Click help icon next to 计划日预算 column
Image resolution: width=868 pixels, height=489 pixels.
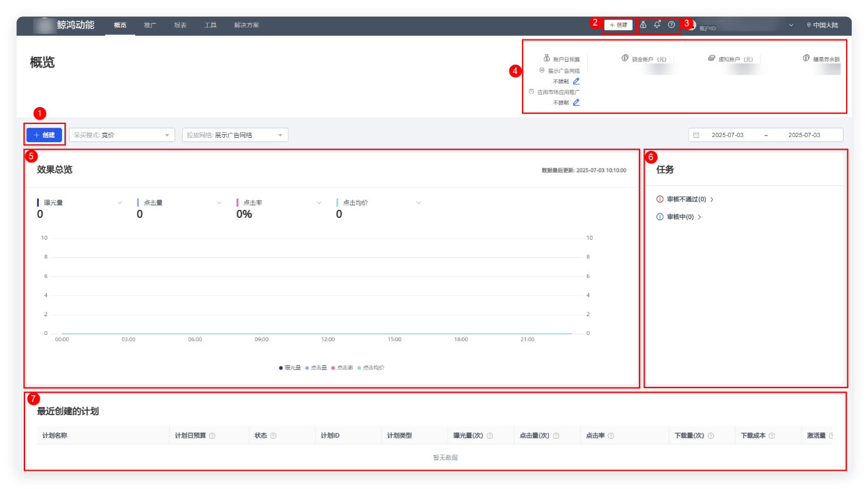coord(212,436)
